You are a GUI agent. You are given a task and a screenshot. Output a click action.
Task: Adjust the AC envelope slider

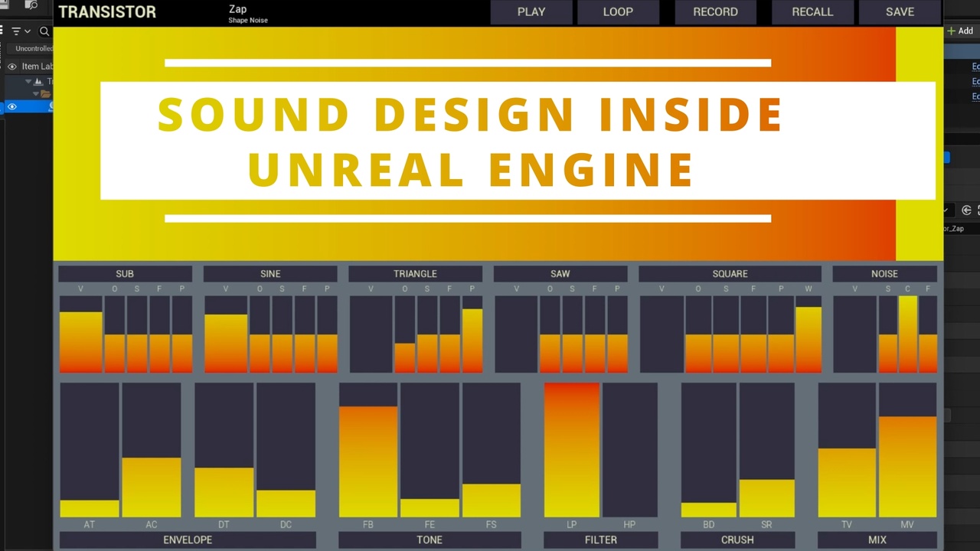pos(152,450)
